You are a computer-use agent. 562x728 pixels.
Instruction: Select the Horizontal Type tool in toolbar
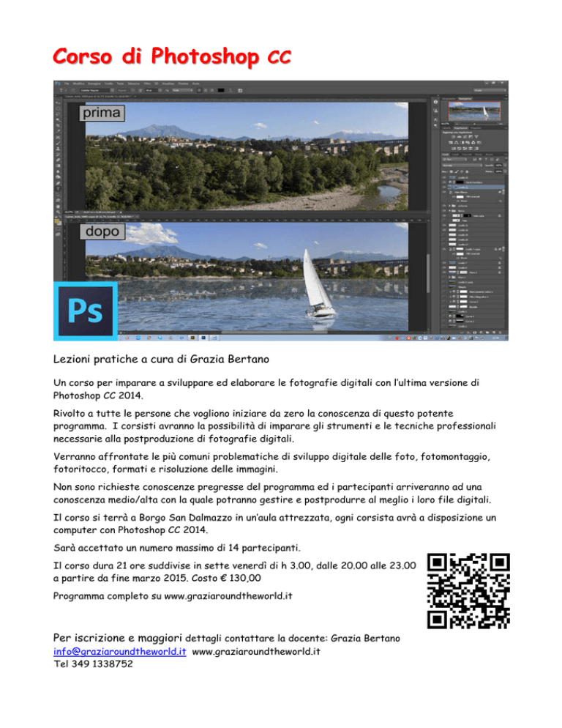58,189
